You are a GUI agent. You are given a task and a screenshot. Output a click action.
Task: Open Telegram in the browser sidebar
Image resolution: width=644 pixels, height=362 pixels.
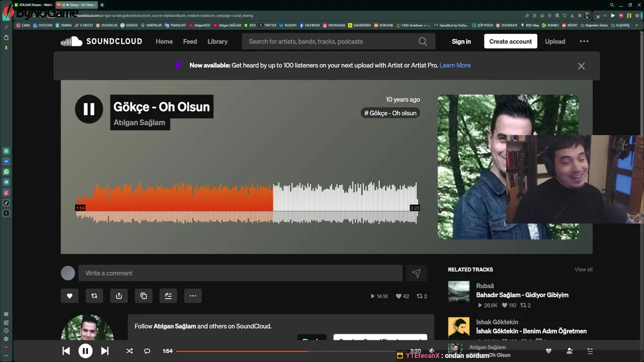[6, 182]
